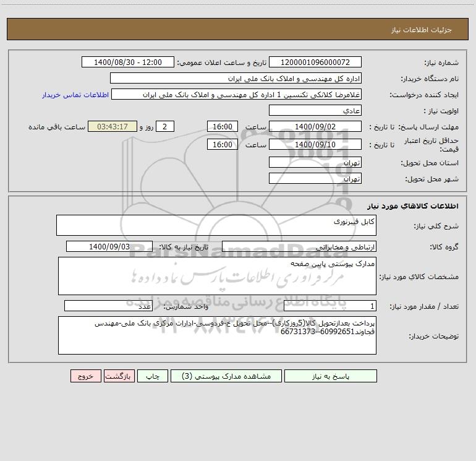Click the خروج exit button

click(85, 376)
